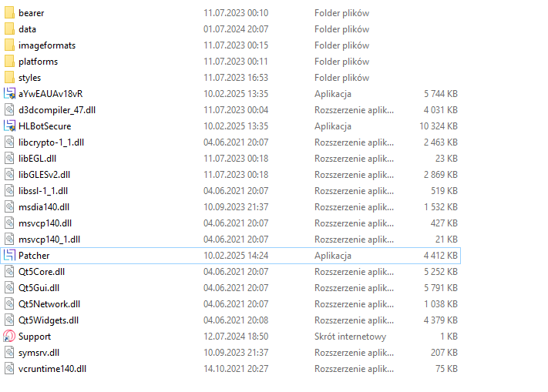The height and width of the screenshot is (392, 548).
Task: Select the platforms folder name
Action: coord(38,62)
